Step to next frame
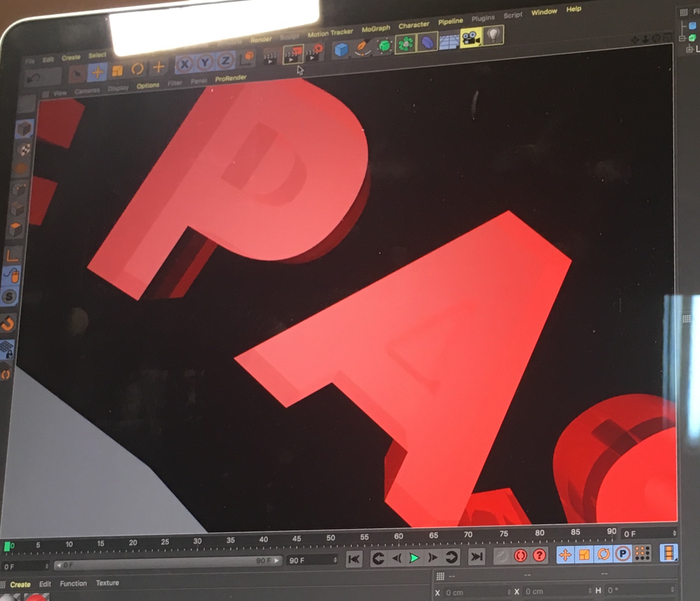 (x=432, y=557)
